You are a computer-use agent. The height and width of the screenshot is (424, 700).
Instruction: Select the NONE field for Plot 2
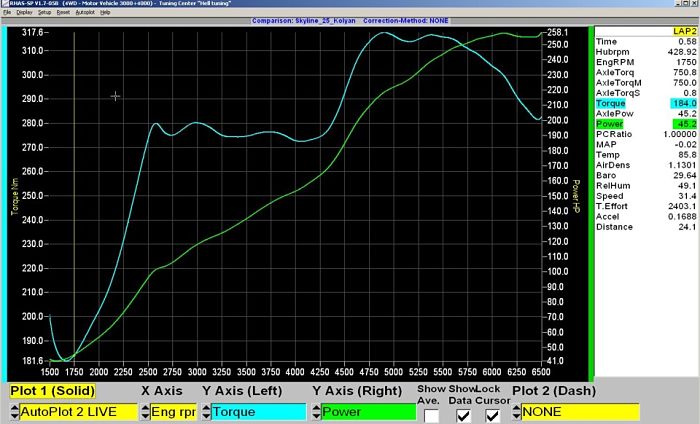pos(580,412)
